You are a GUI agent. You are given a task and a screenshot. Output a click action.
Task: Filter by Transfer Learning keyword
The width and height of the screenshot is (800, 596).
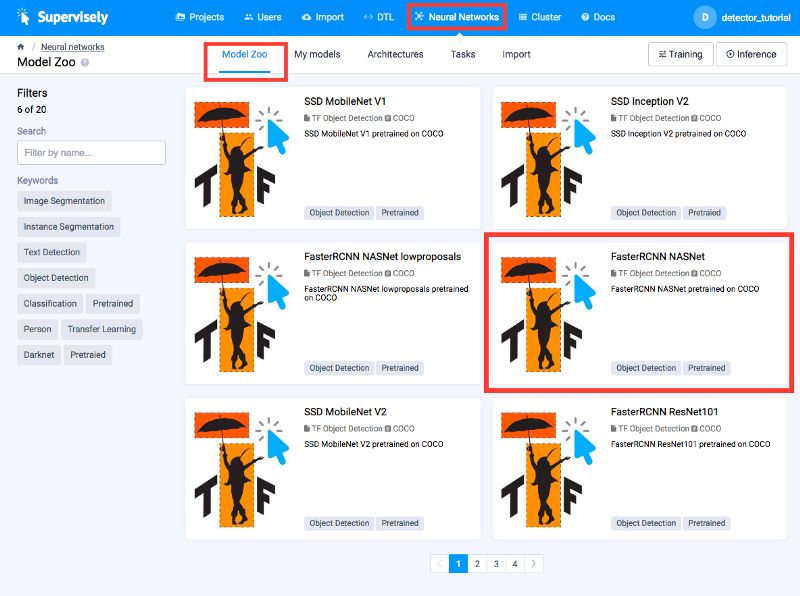pos(102,329)
